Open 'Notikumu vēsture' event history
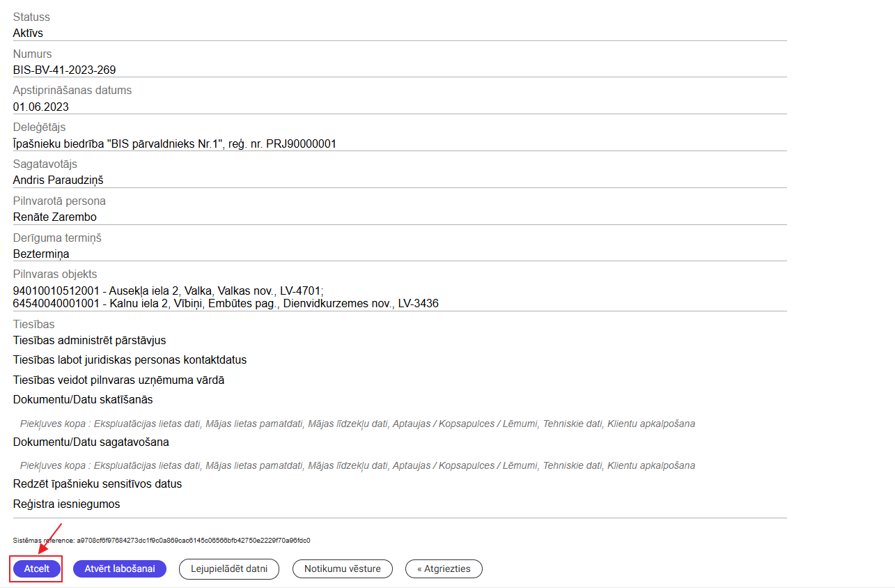The image size is (895, 588). [342, 568]
